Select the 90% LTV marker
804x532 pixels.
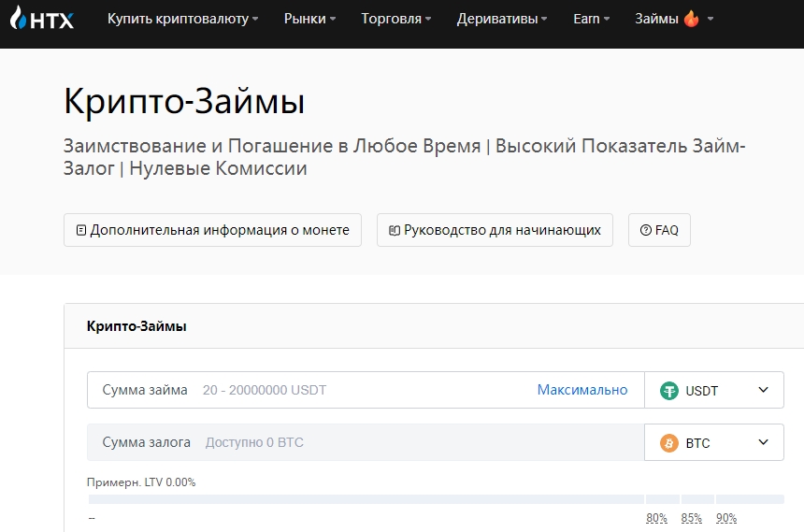(726, 518)
